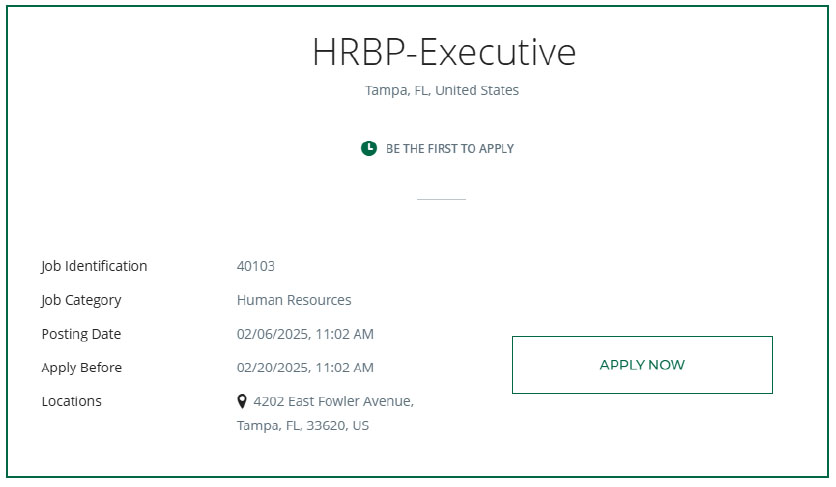Click the map pin location icon
This screenshot has height=487, width=836.
click(242, 401)
